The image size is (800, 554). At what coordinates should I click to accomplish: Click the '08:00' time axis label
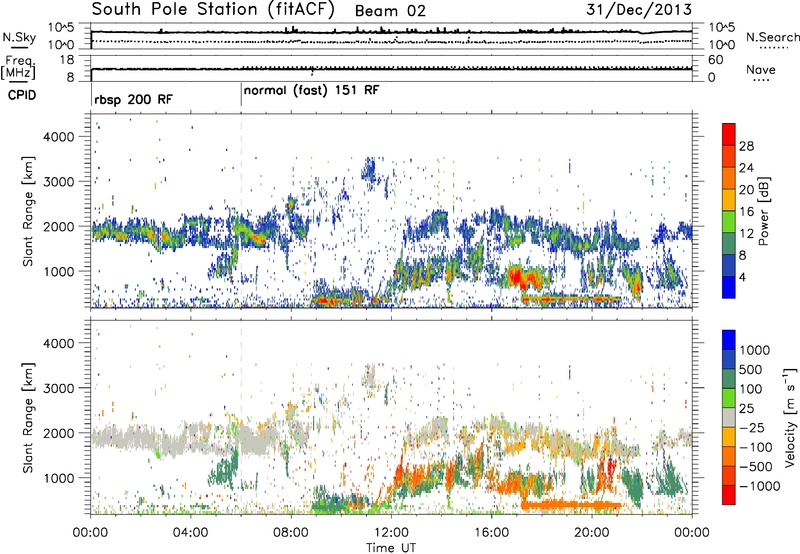[x=291, y=533]
